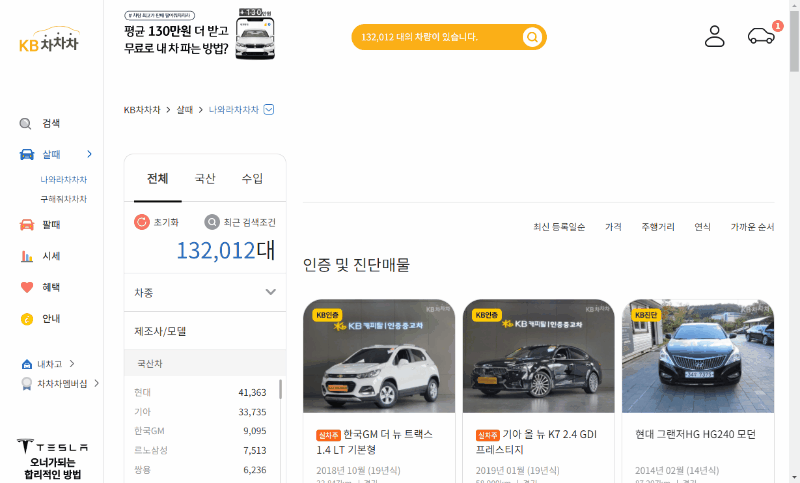800x483 pixels.
Task: Open the 나와라차차차 sidebar link
Action: [x=64, y=180]
